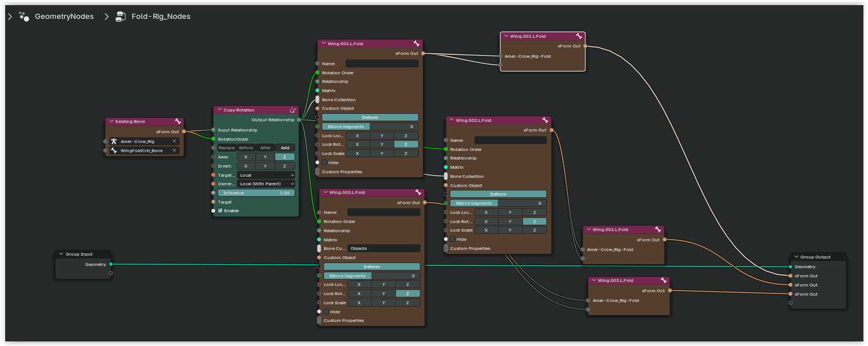The height and width of the screenshot is (346, 868).
Task: Tick the Hide checkbox under Wing.003.L.Fold Lock Scale
Action: tap(327, 312)
